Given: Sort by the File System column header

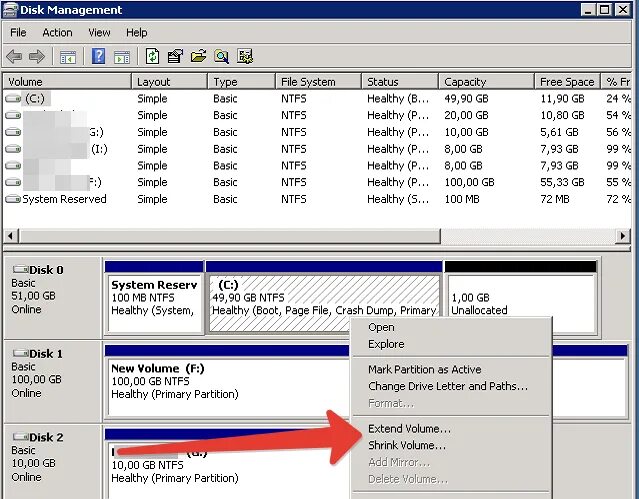Looking at the screenshot, I should (318, 82).
